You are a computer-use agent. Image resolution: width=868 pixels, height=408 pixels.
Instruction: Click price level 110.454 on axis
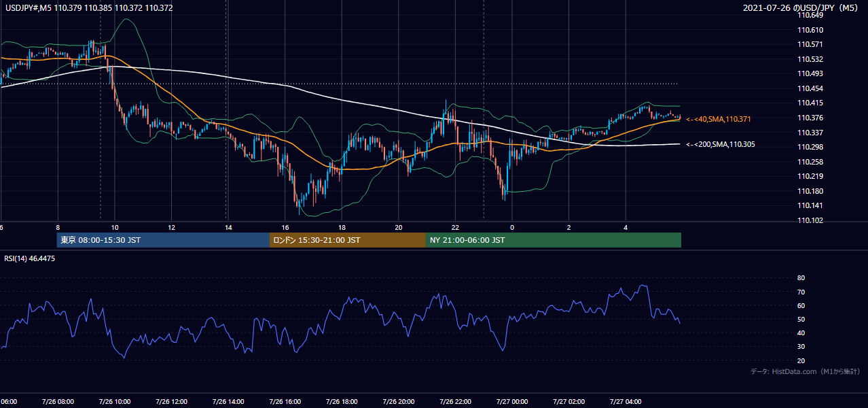click(x=810, y=88)
